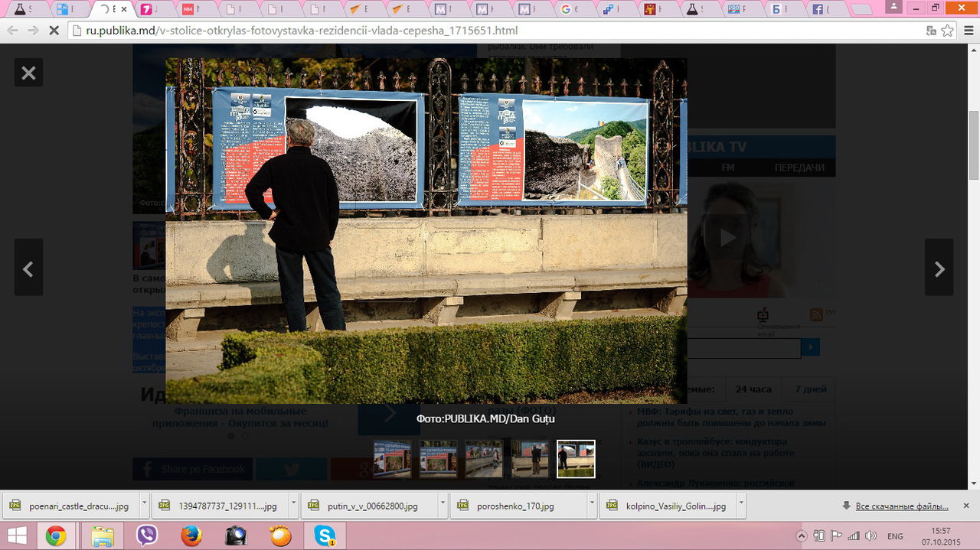
Task: Open the RSS feed icon
Action: 816,314
